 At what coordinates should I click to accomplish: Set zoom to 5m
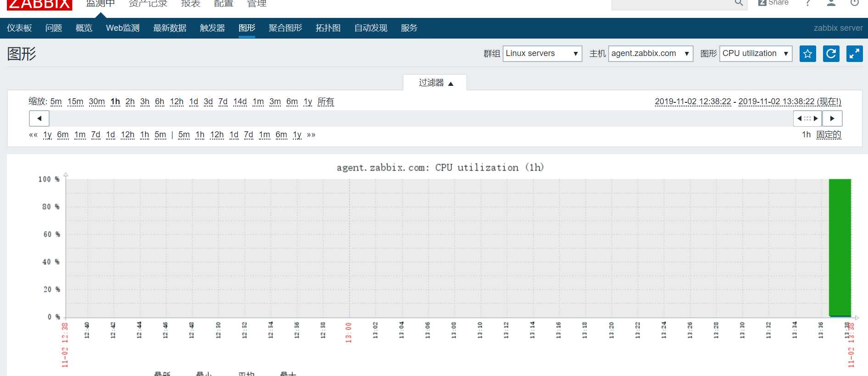tap(56, 102)
